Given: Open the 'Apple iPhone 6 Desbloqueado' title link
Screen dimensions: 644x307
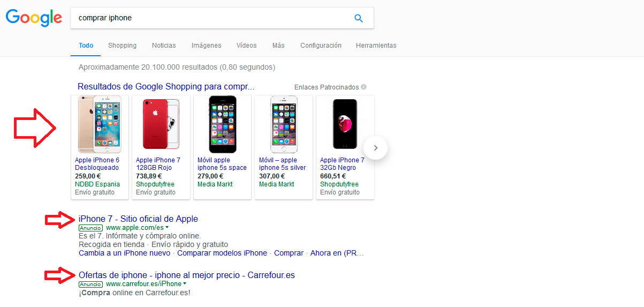Looking at the screenshot, I should (97, 164).
